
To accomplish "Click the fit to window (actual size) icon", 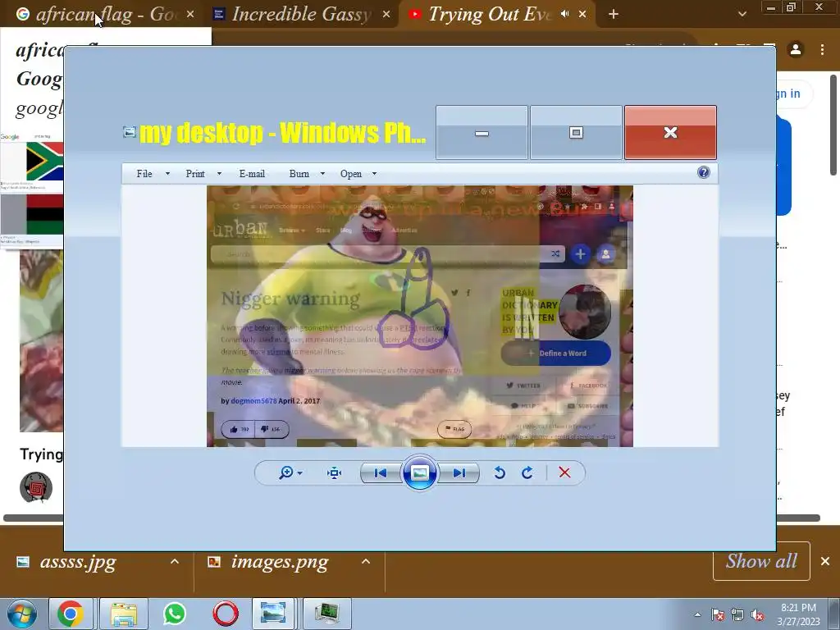I will click(335, 472).
